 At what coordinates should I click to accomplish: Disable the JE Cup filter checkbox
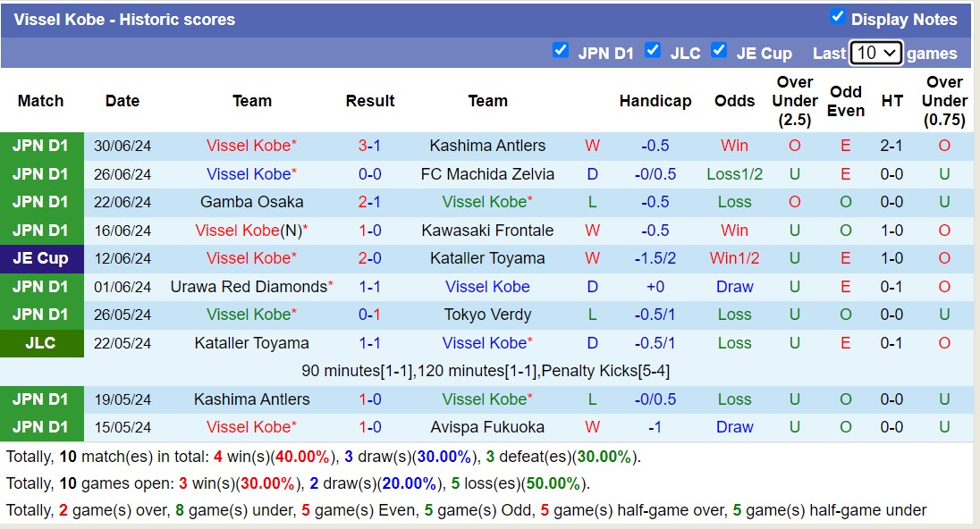tap(719, 50)
